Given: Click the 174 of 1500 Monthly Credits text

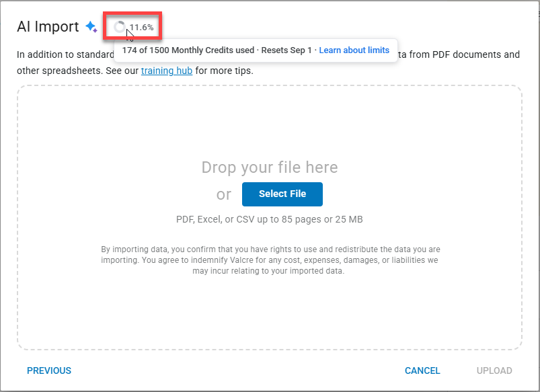Looking at the screenshot, I should tap(188, 50).
